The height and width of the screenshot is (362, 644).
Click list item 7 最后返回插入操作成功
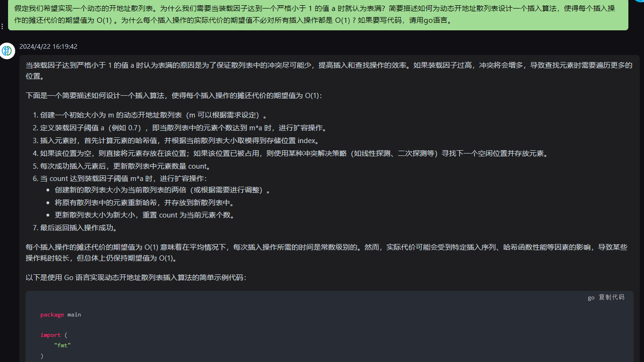75,228
